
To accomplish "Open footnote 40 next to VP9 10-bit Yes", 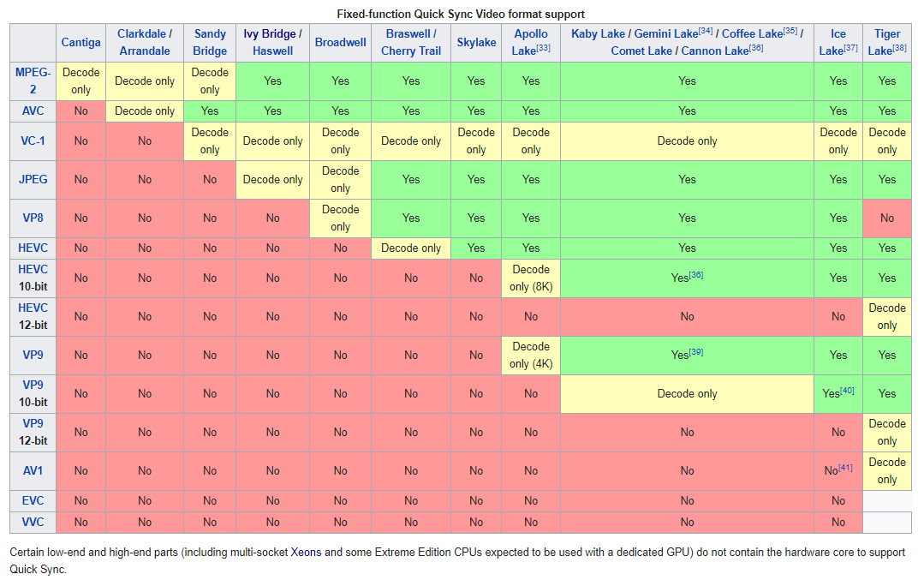I will tap(847, 391).
